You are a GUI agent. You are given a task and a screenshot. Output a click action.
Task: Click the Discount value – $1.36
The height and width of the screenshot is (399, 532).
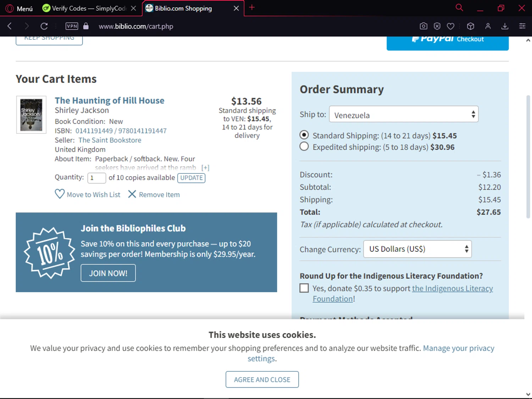tap(489, 175)
